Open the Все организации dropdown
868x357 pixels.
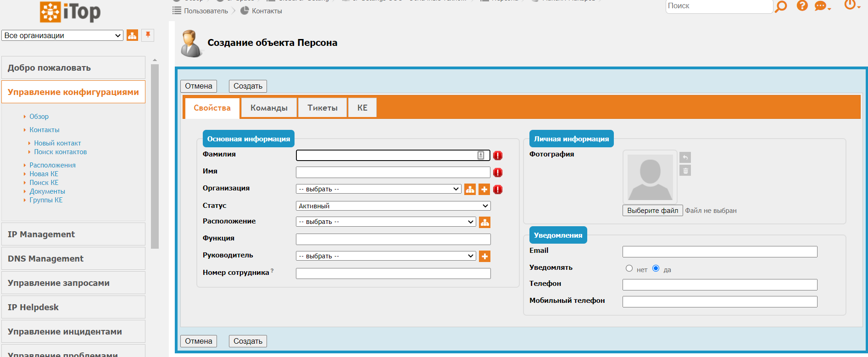[62, 35]
